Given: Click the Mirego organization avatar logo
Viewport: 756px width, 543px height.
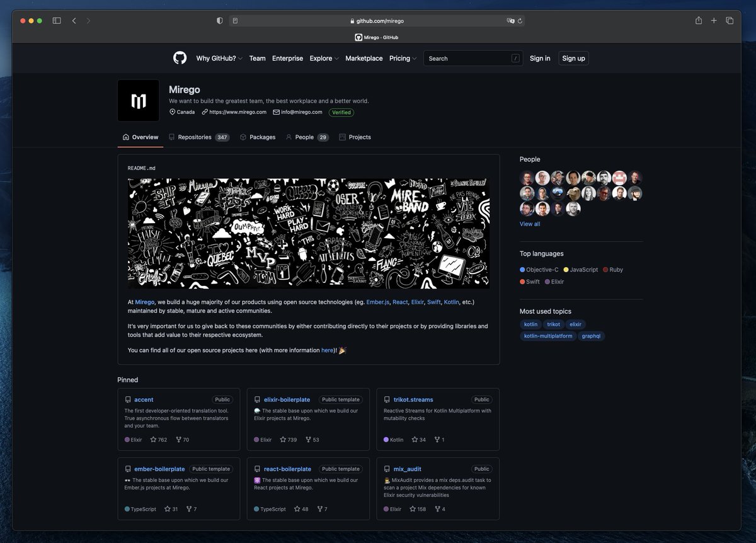Looking at the screenshot, I should point(138,101).
